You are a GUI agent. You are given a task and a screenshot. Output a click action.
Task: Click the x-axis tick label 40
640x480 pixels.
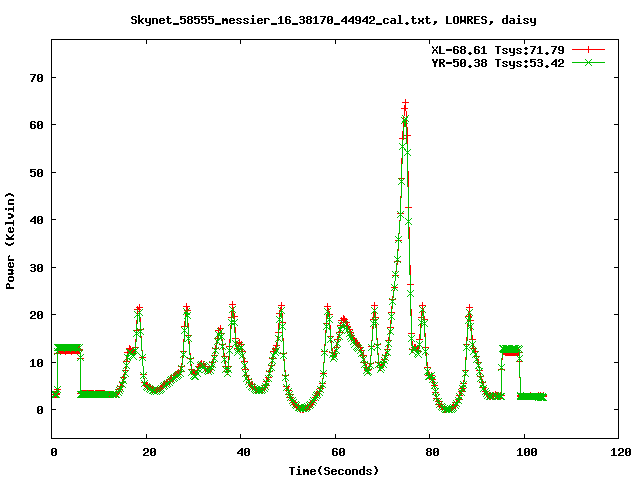243,452
